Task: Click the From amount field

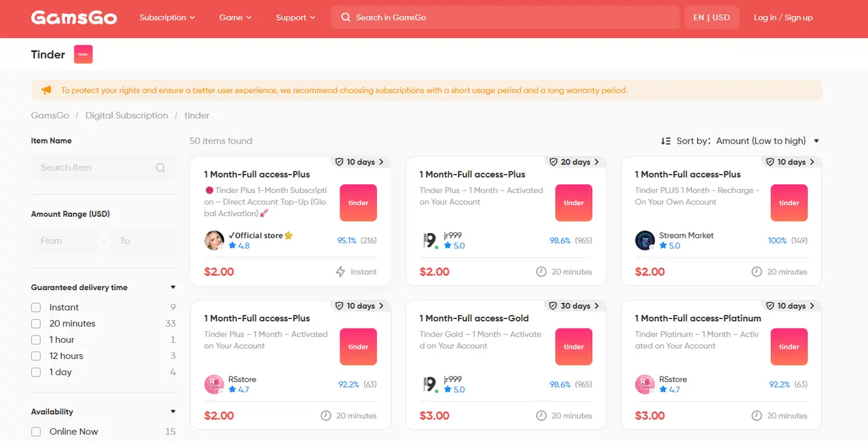Action: (x=63, y=240)
